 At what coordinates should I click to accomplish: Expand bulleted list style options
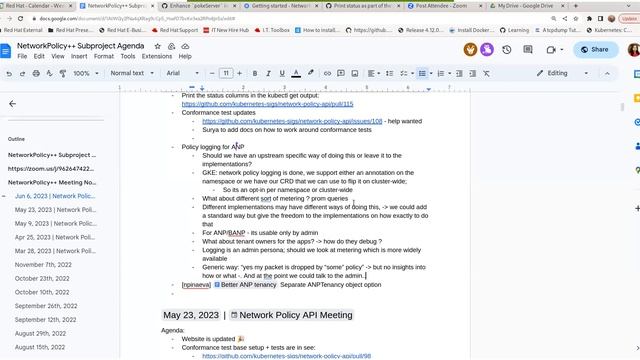pos(431,73)
